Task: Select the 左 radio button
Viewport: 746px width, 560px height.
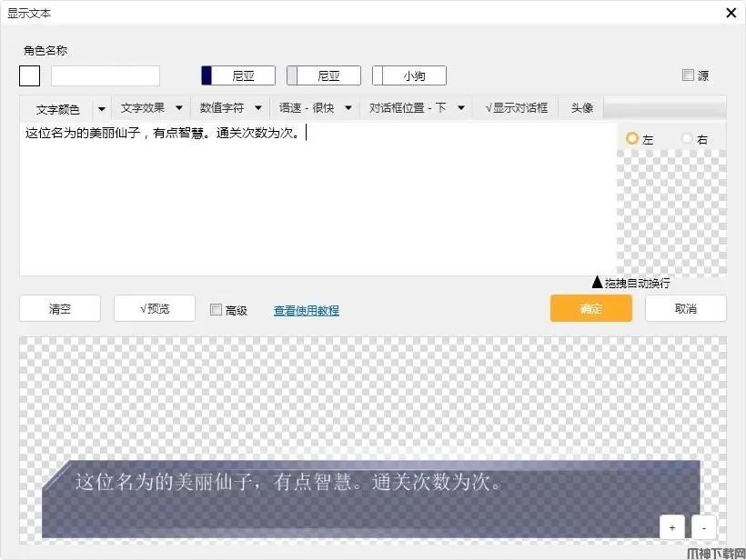Action: point(632,139)
